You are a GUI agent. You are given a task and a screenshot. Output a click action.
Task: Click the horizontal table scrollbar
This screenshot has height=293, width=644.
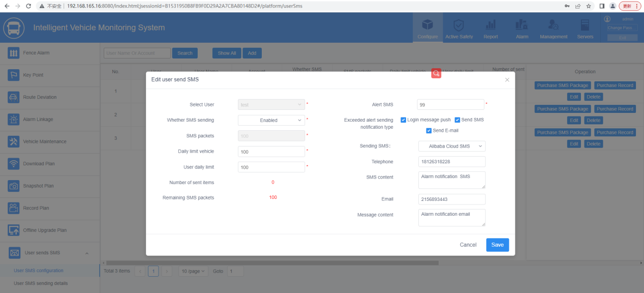[272, 262]
